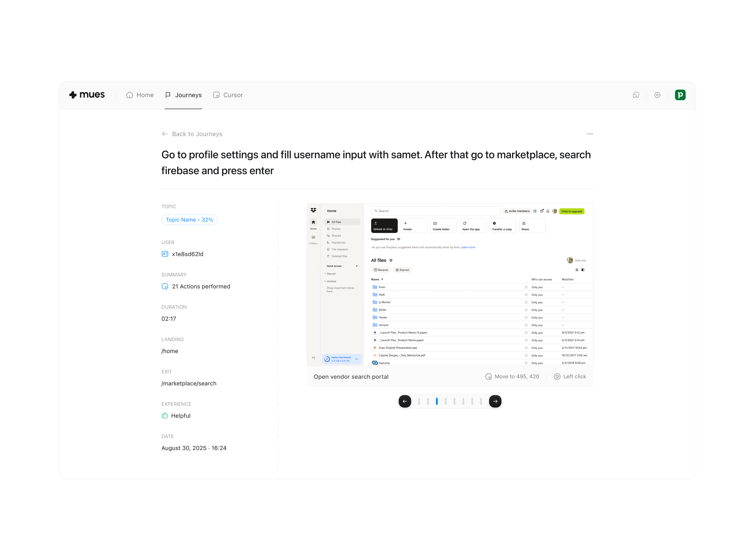Expand the Explore free features chevron
Image resolution: width=755 pixels, height=560 pixels.
[357, 359]
